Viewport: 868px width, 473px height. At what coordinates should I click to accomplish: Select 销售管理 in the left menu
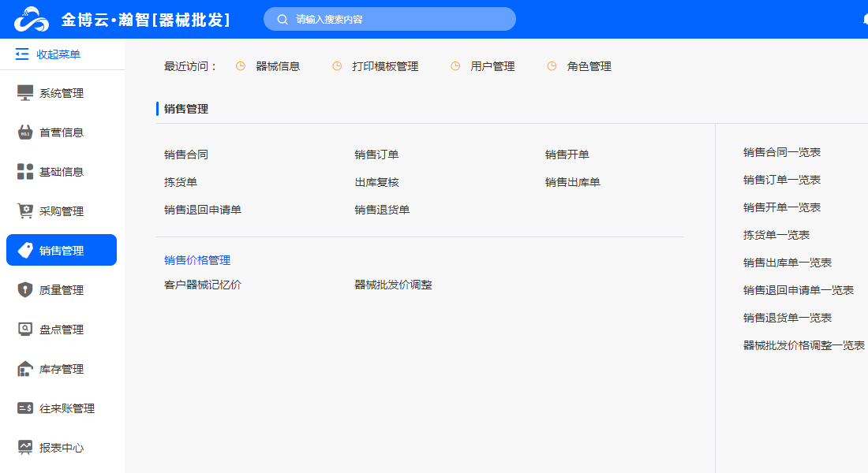click(62, 251)
